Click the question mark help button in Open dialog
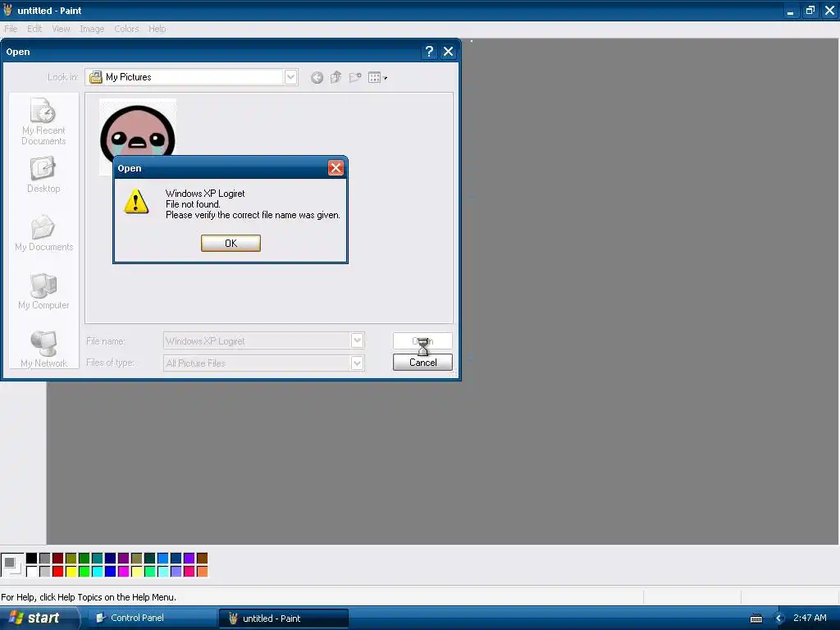The height and width of the screenshot is (630, 840). point(428,52)
